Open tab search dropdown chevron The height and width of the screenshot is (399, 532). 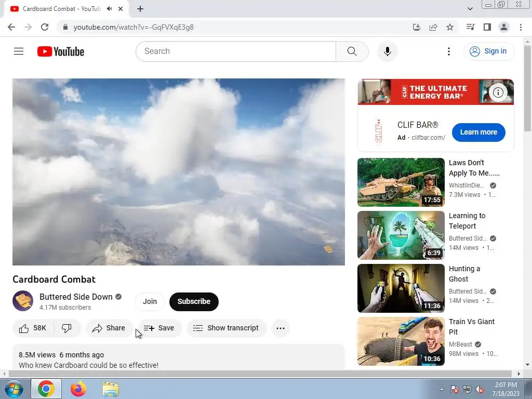click(470, 9)
